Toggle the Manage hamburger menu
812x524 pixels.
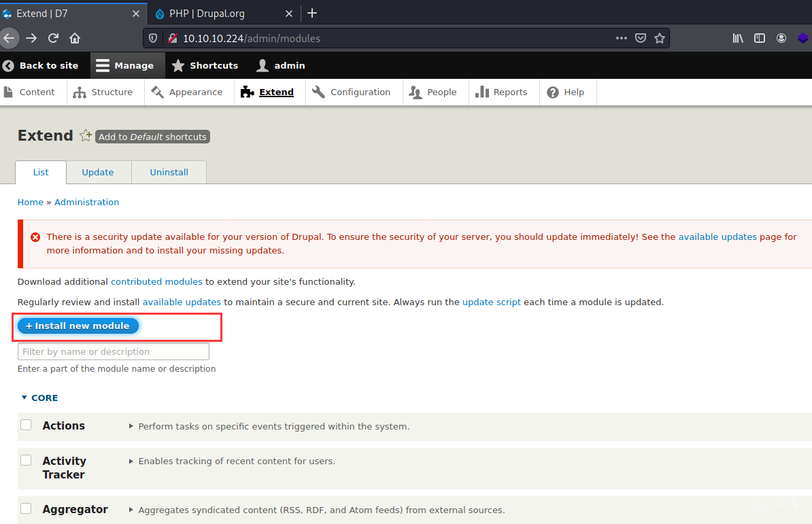tap(127, 66)
